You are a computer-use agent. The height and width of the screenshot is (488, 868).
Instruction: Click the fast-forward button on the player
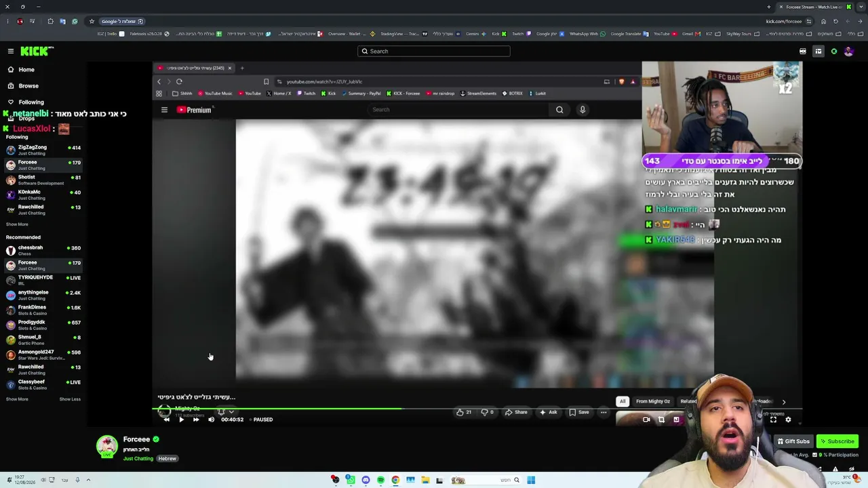[196, 420]
